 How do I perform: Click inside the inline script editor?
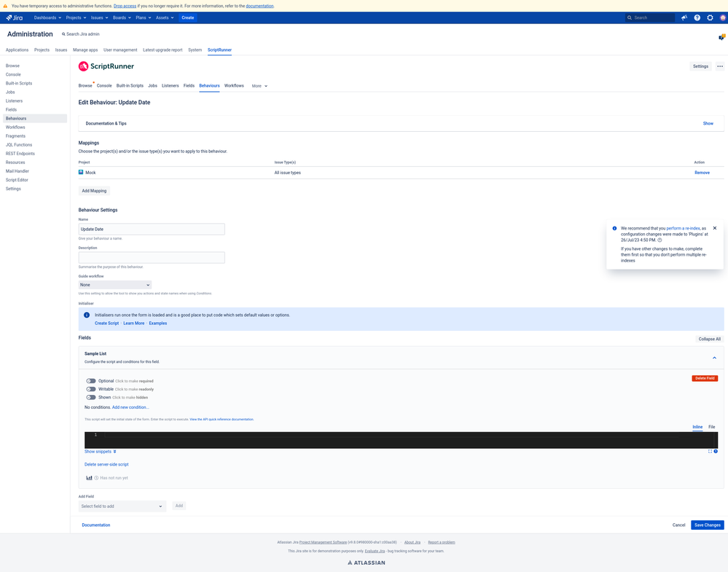pyautogui.click(x=401, y=439)
